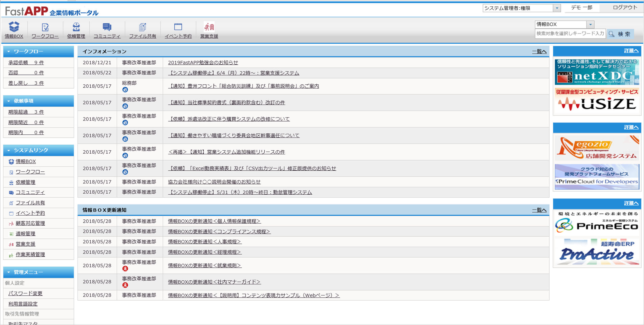Viewport: 644px width, 325px height.
Task: Click 詳細へ above Negozio banner
Action: click(x=631, y=127)
